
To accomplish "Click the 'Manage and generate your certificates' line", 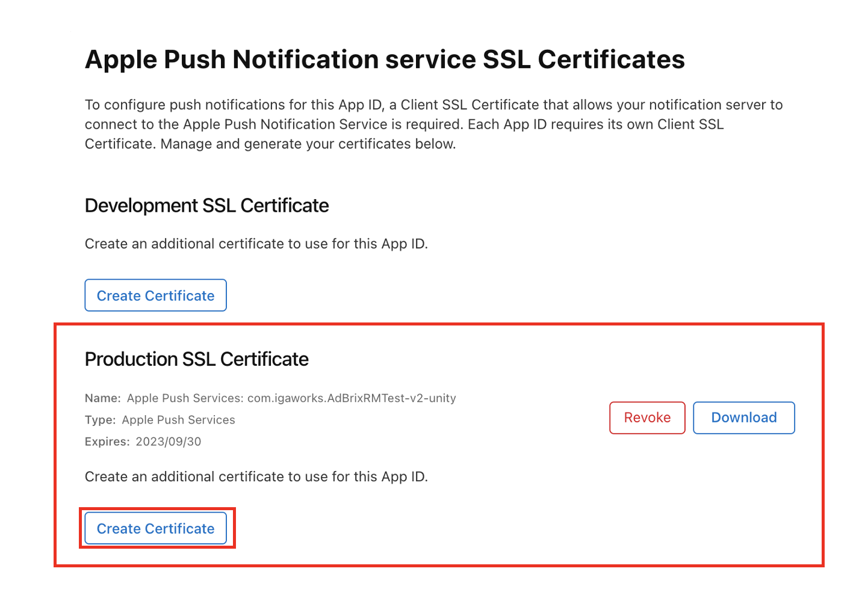I will (308, 144).
